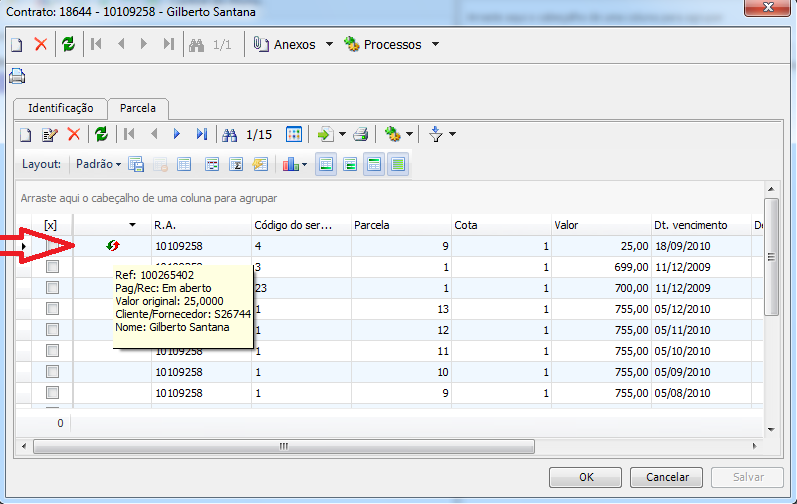Open the colored grid view icon

pos(294,134)
